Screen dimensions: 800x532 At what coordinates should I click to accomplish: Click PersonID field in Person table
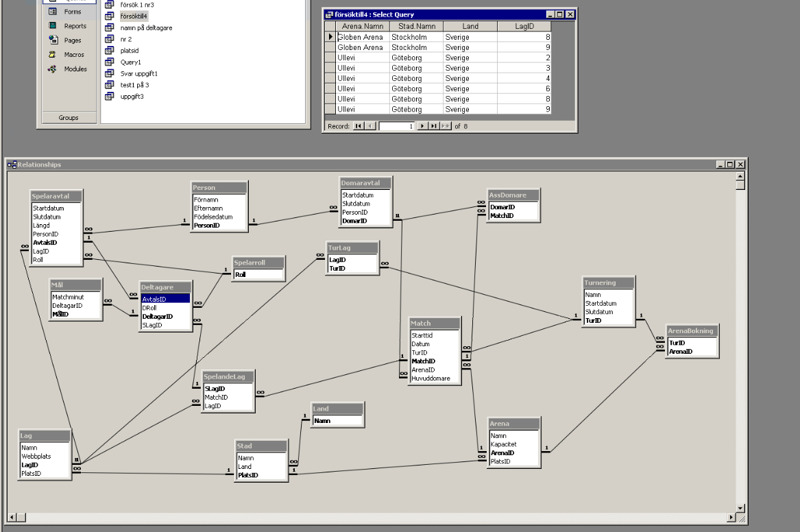219,226
